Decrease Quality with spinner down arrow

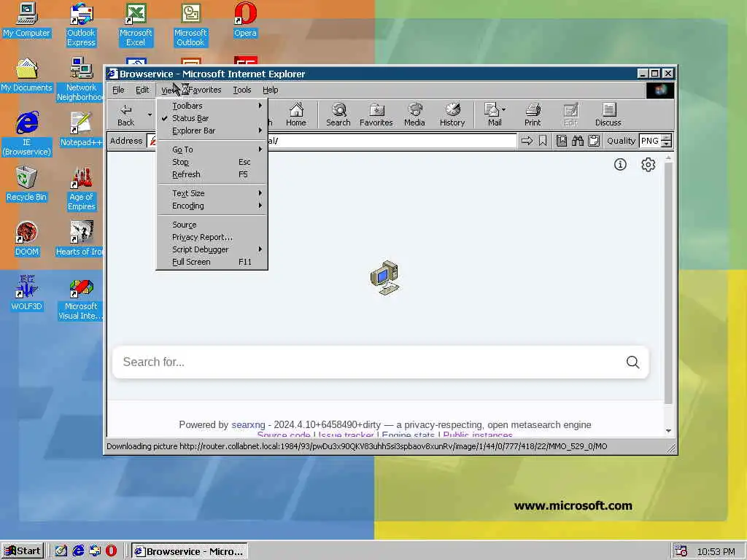click(667, 144)
